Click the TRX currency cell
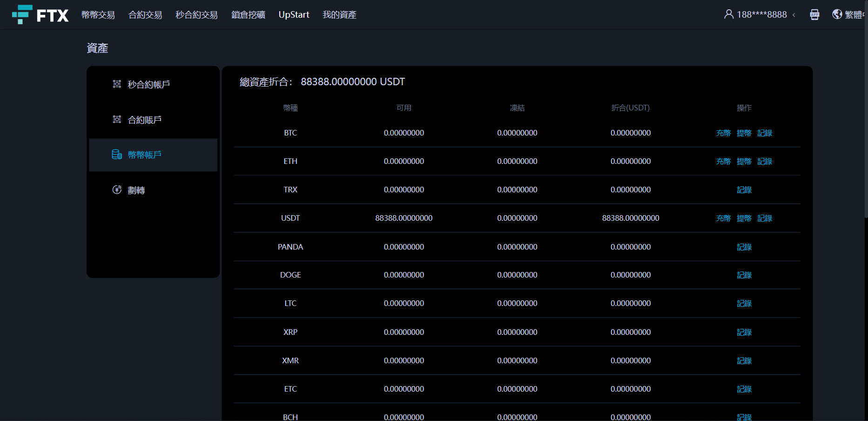This screenshot has width=868, height=421. [x=290, y=190]
